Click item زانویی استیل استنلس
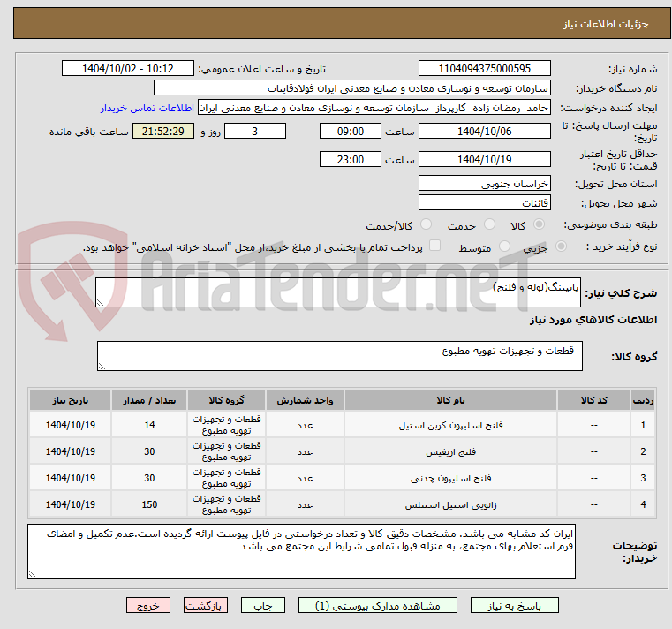 tap(450, 505)
